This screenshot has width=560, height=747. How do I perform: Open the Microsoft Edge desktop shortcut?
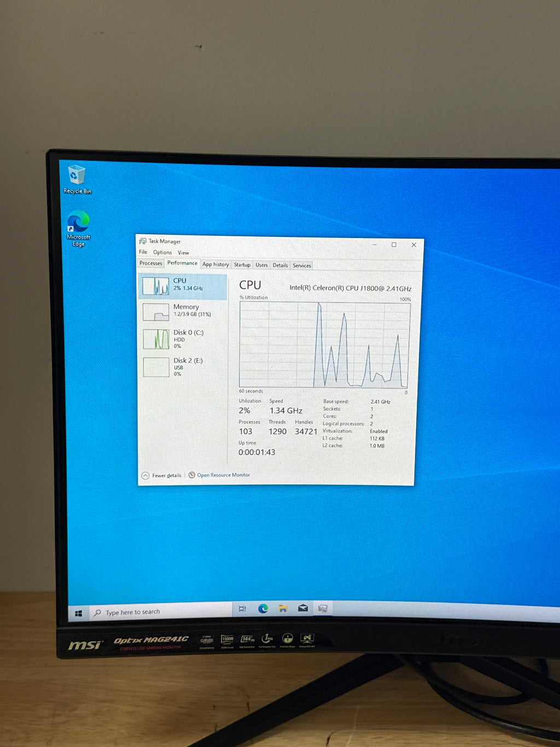[x=78, y=229]
